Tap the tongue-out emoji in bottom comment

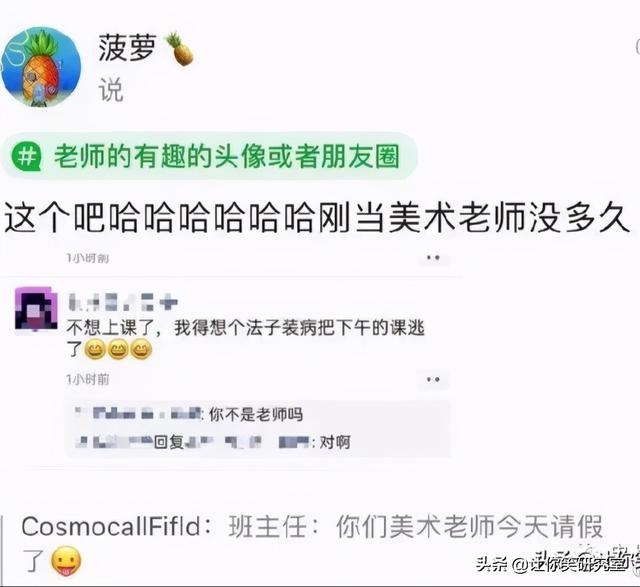coord(66,560)
